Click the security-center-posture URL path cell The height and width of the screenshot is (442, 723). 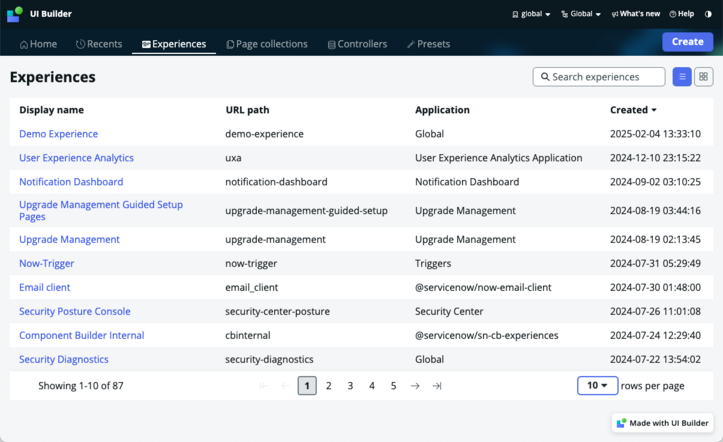(x=278, y=311)
